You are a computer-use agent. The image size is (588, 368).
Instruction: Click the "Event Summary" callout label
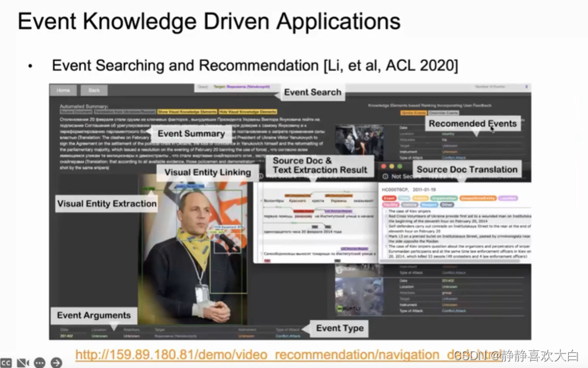(191, 134)
